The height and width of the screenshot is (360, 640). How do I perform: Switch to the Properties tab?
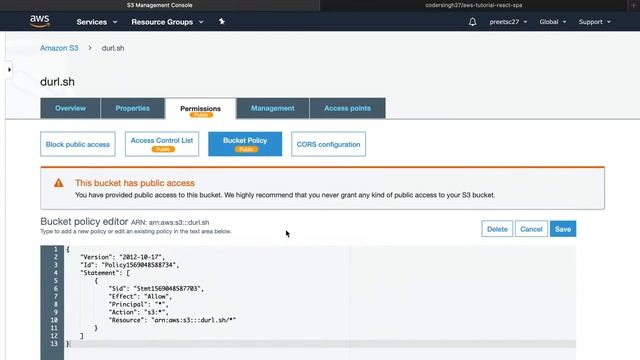pos(132,108)
